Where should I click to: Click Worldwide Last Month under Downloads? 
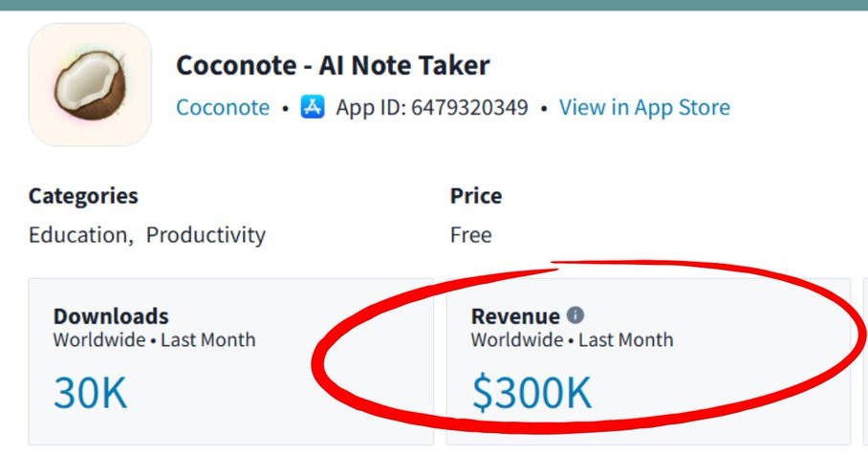155,339
